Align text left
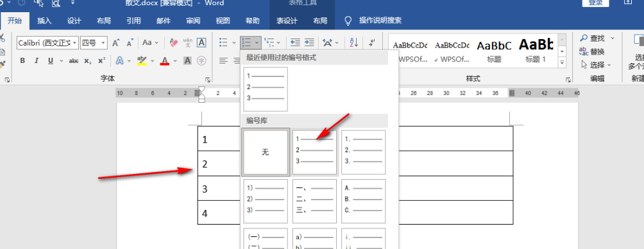Image resolution: width=644 pixels, height=249 pixels. coord(223,61)
